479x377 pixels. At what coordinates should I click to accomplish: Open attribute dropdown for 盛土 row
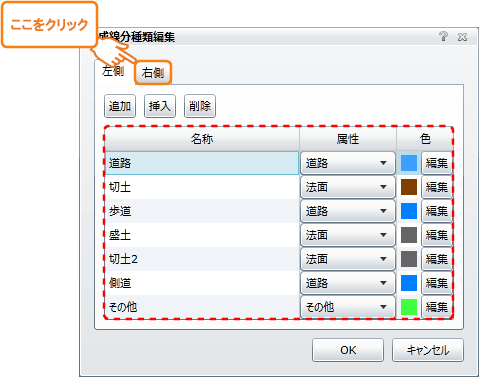point(348,235)
